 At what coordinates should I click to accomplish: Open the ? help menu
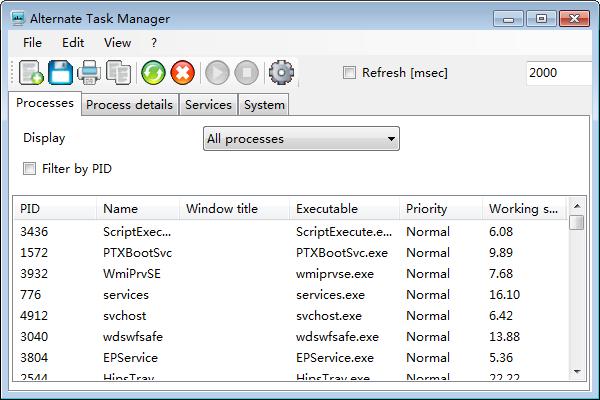pos(154,42)
